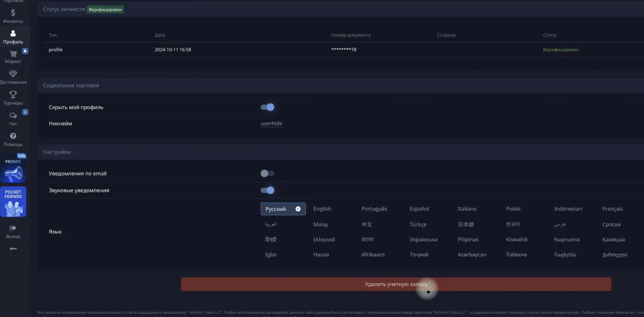The image size is (644, 317).
Task: Switch language to Türkçe
Action: coord(418,224)
